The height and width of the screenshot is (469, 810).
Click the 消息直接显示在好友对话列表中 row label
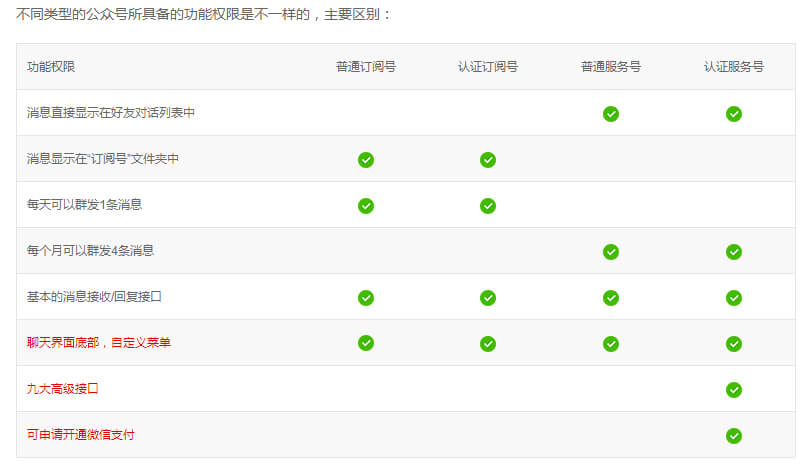pyautogui.click(x=111, y=113)
